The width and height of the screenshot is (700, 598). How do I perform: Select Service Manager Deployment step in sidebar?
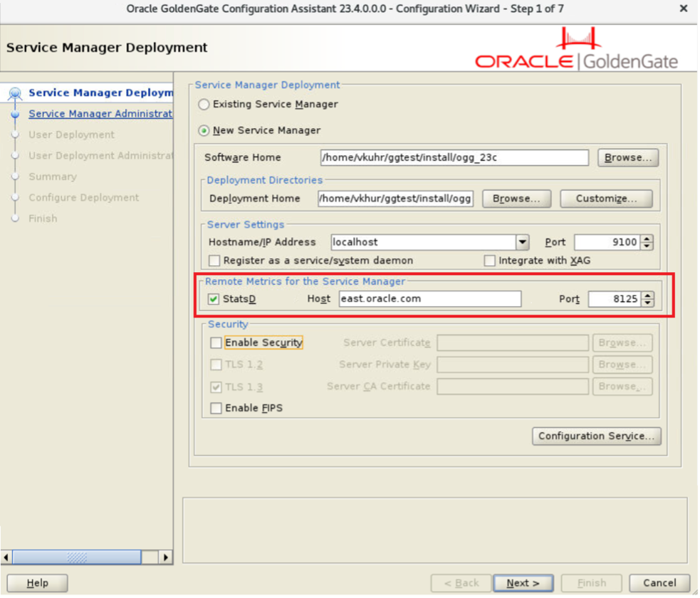[x=101, y=93]
